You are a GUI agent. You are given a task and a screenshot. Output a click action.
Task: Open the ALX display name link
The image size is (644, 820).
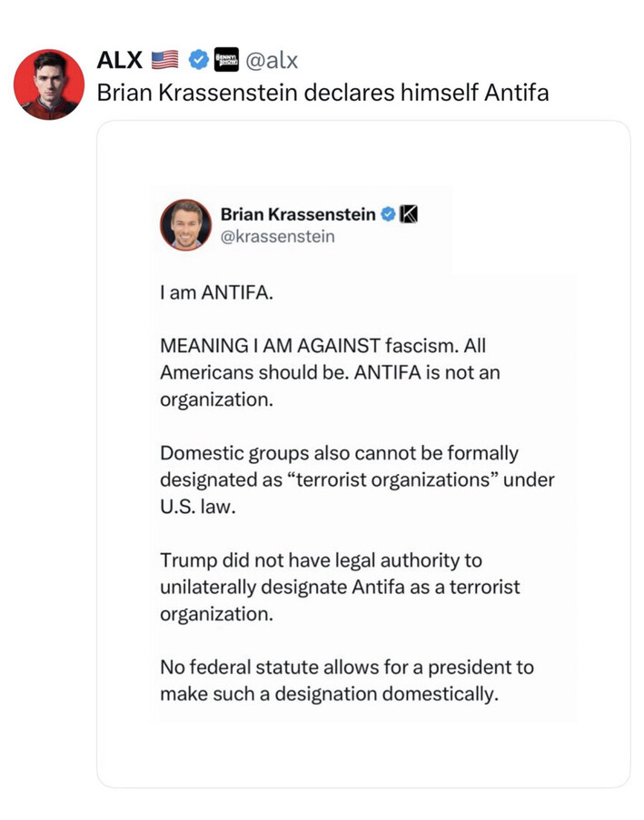(119, 61)
